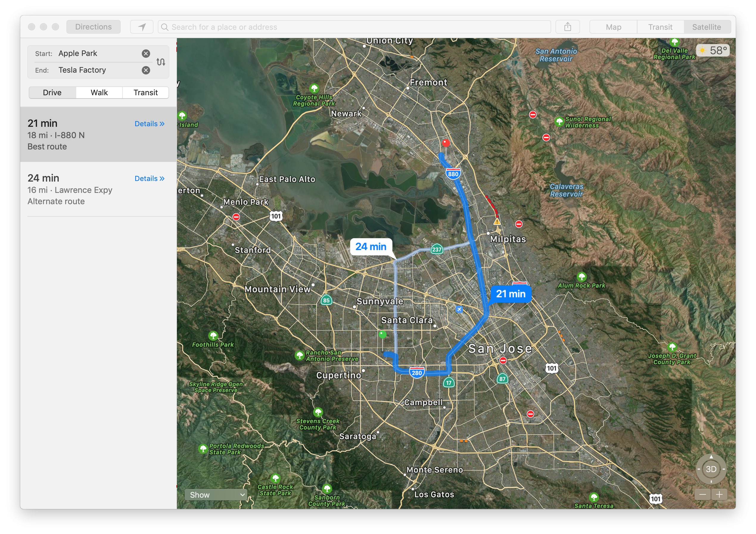The width and height of the screenshot is (756, 534).
Task: Switch to Transit travel mode in sidebar
Action: 146,93
